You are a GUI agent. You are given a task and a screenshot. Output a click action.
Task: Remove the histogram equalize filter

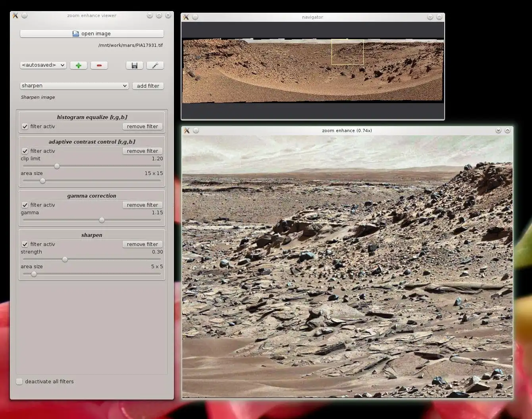[x=143, y=127]
